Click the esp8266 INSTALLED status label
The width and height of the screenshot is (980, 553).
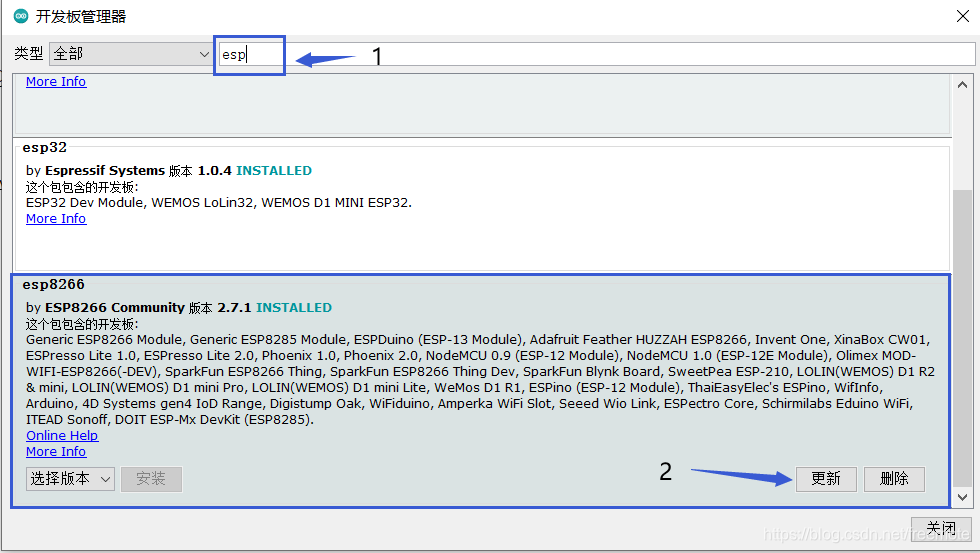pyautogui.click(x=294, y=307)
